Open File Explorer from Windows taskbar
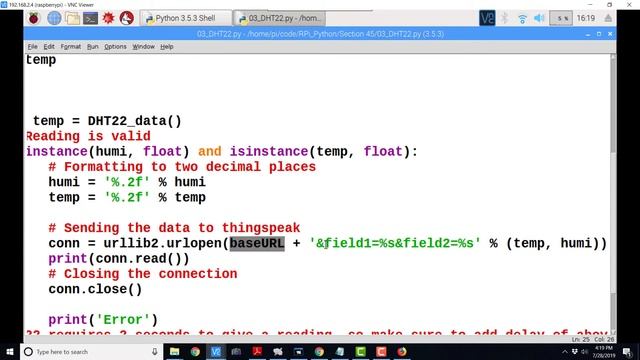This screenshot has width=640, height=360. click(x=174, y=351)
